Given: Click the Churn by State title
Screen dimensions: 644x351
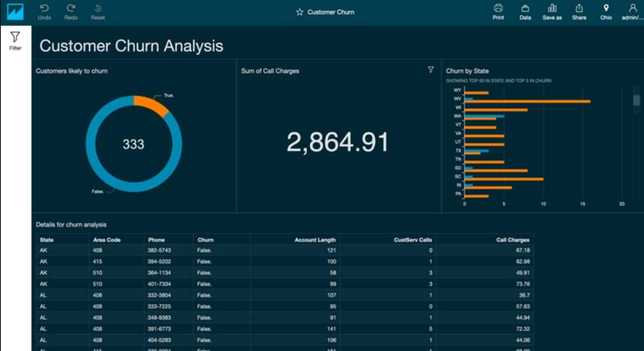Looking at the screenshot, I should point(467,71).
